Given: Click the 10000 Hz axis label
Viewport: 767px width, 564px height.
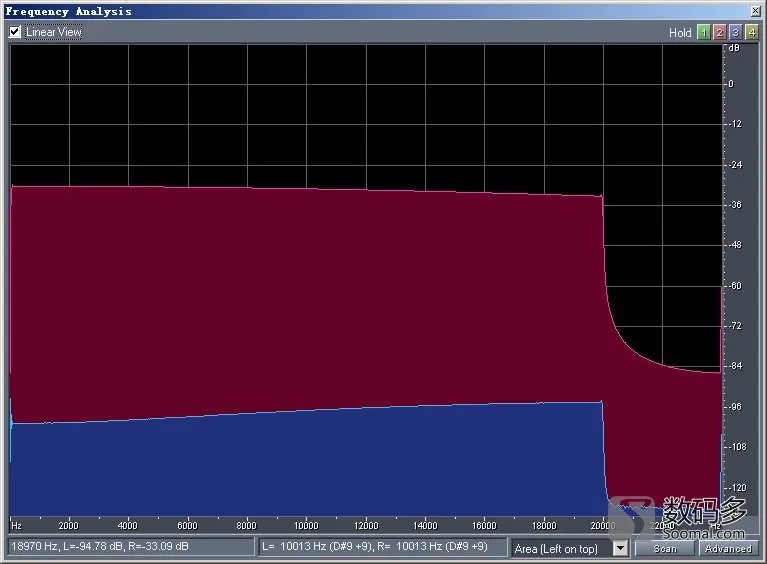Looking at the screenshot, I should click(306, 525).
